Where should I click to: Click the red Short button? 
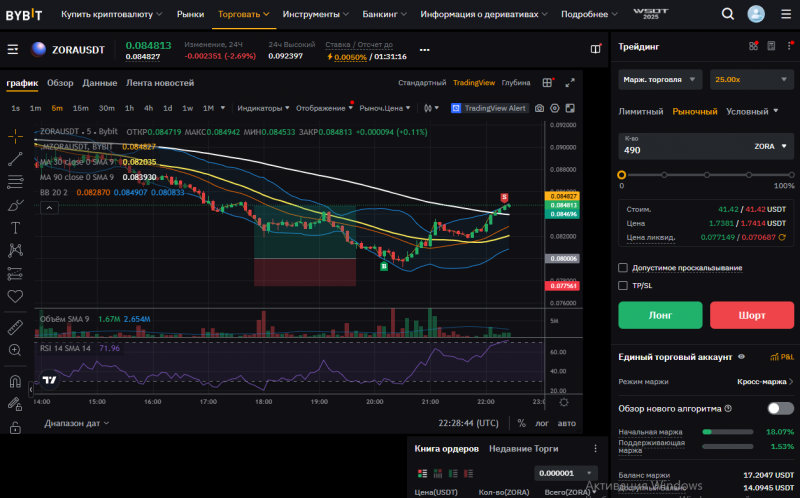pyautogui.click(x=752, y=315)
